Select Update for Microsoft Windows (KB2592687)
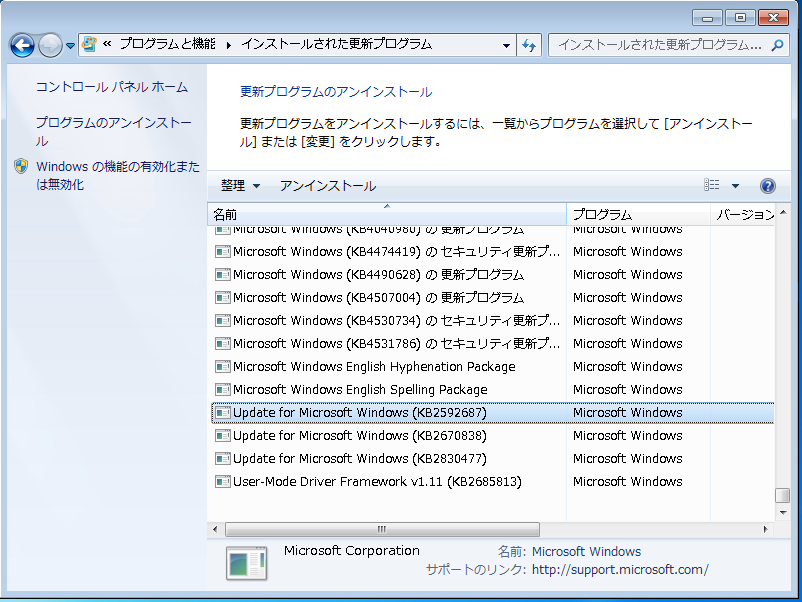Image resolution: width=802 pixels, height=602 pixels. click(493, 412)
